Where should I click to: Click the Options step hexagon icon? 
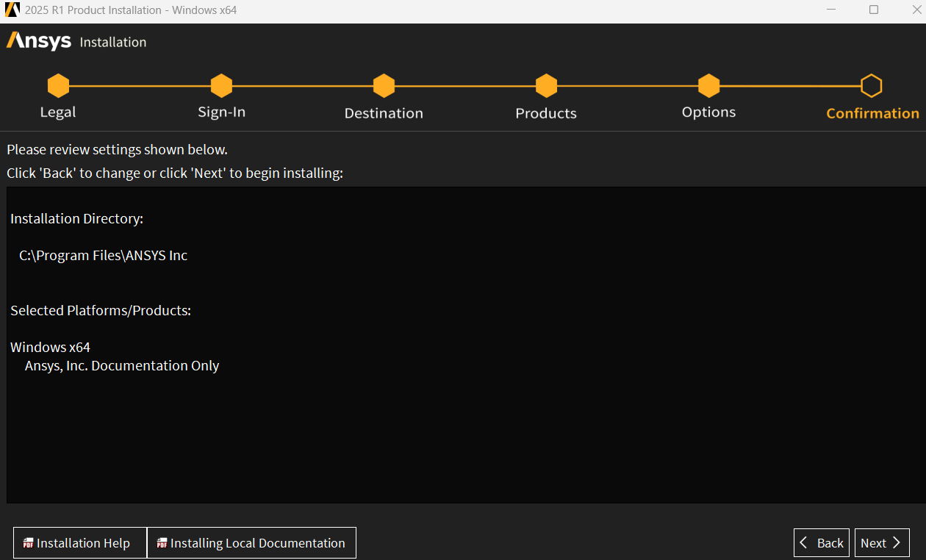click(x=708, y=86)
